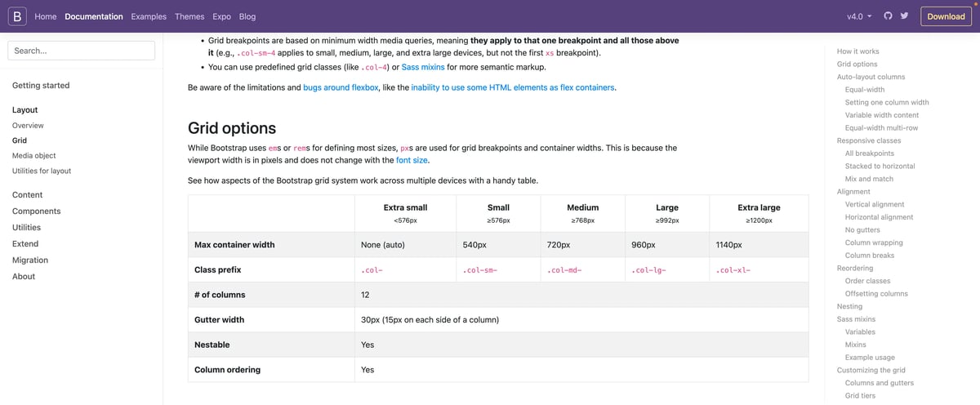980x405 pixels.
Task: Open the v4.0 version dropdown
Action: point(859,16)
